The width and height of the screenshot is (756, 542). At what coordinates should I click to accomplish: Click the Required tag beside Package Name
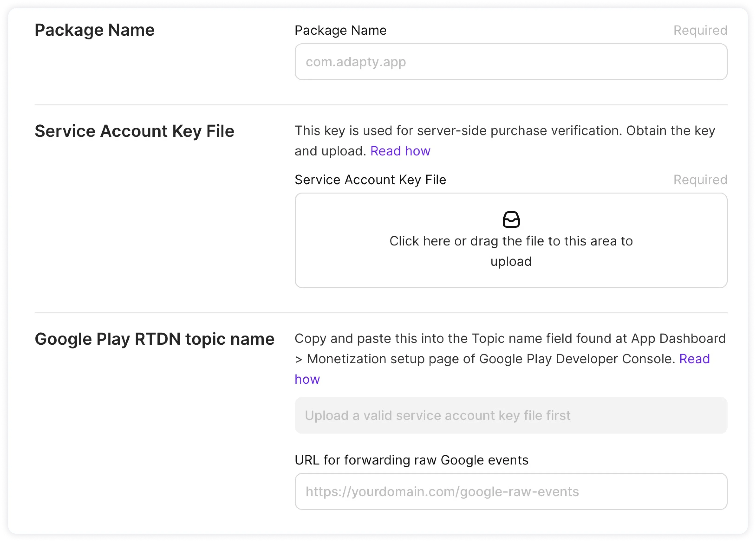(x=700, y=30)
